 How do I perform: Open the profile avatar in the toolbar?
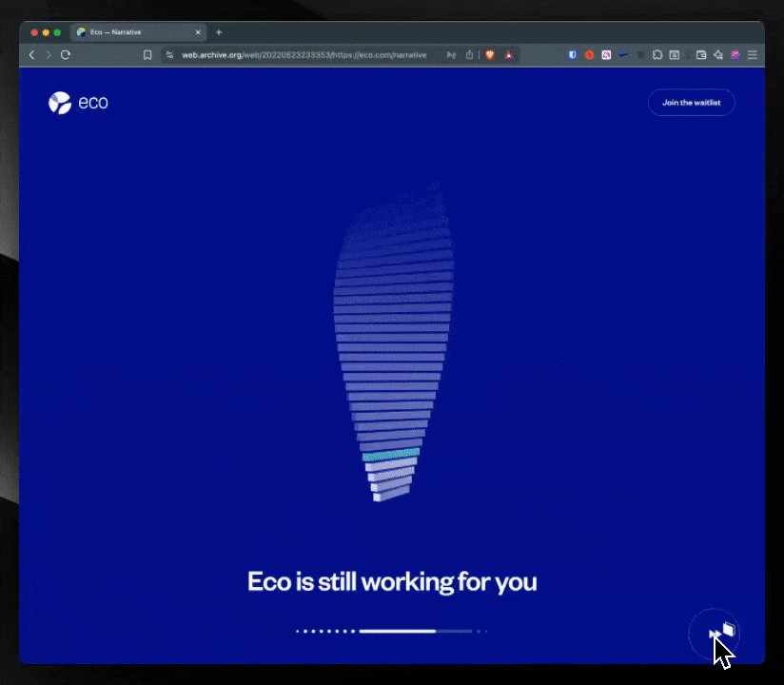coord(735,55)
